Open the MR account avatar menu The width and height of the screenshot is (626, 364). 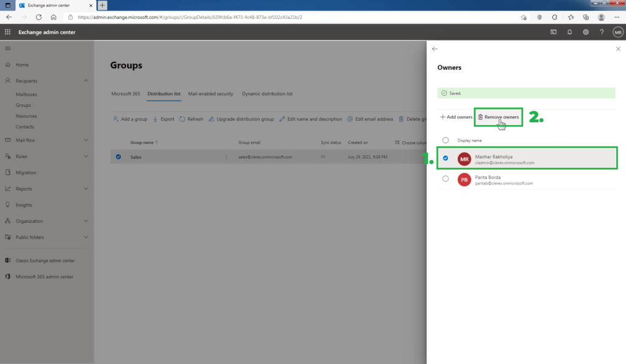click(618, 32)
